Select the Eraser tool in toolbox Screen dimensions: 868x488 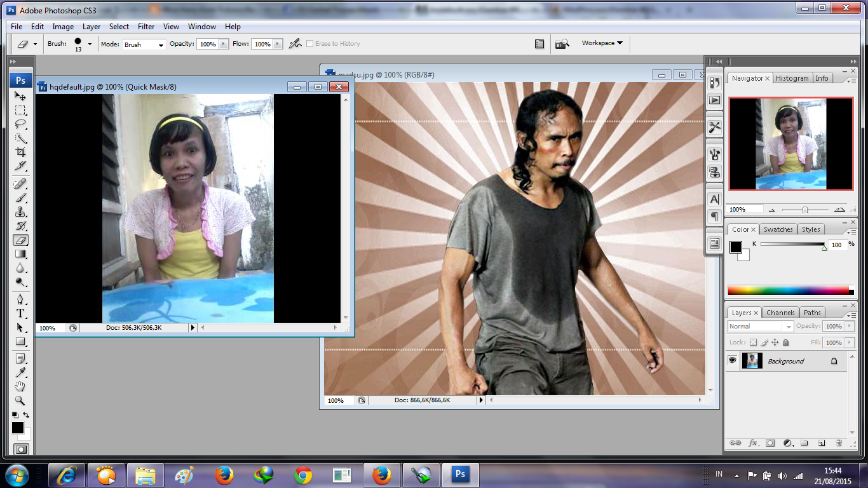pyautogui.click(x=20, y=240)
